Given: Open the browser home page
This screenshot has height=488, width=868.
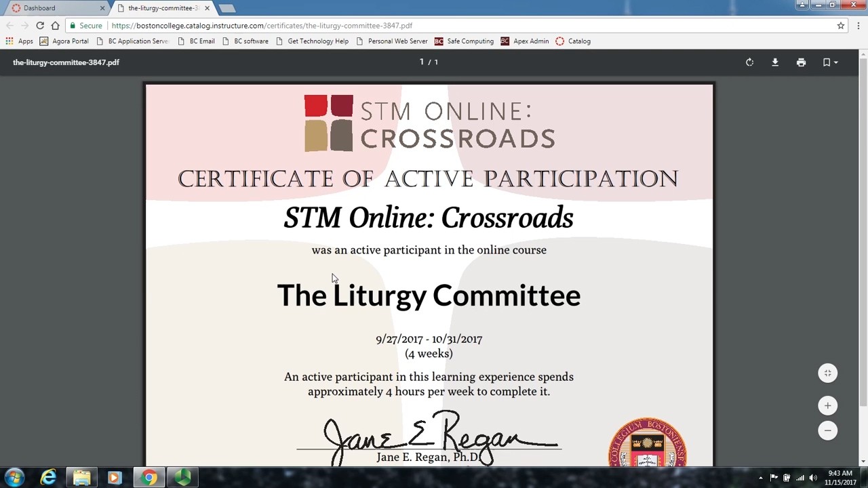Looking at the screenshot, I should point(55,26).
